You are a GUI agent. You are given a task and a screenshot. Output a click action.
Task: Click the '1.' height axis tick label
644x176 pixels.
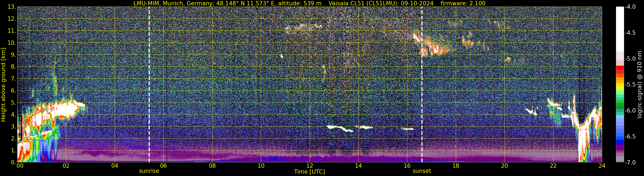[x=13, y=150]
